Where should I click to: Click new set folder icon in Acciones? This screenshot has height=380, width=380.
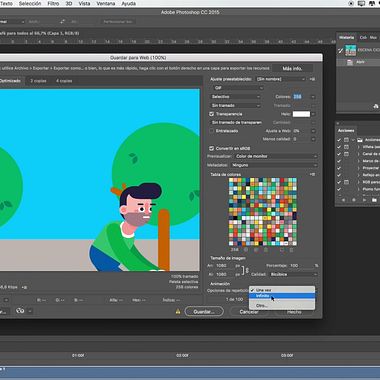tap(374, 200)
